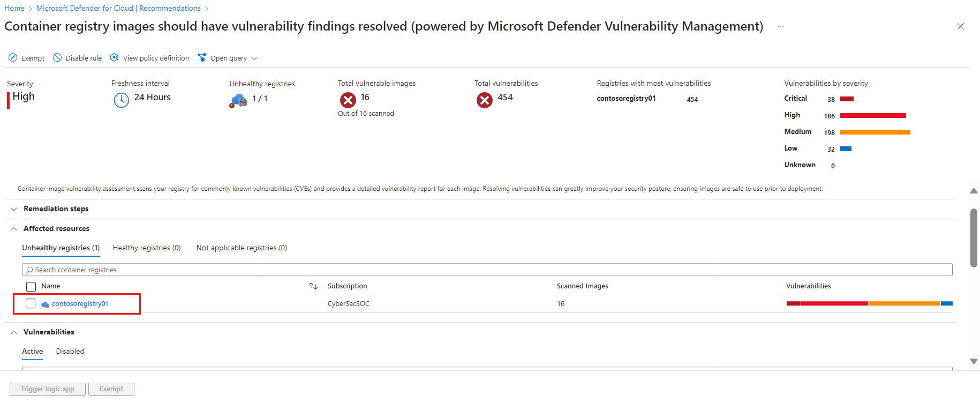The height and width of the screenshot is (402, 980).
Task: Click the Freshness interval clock icon
Action: (122, 100)
